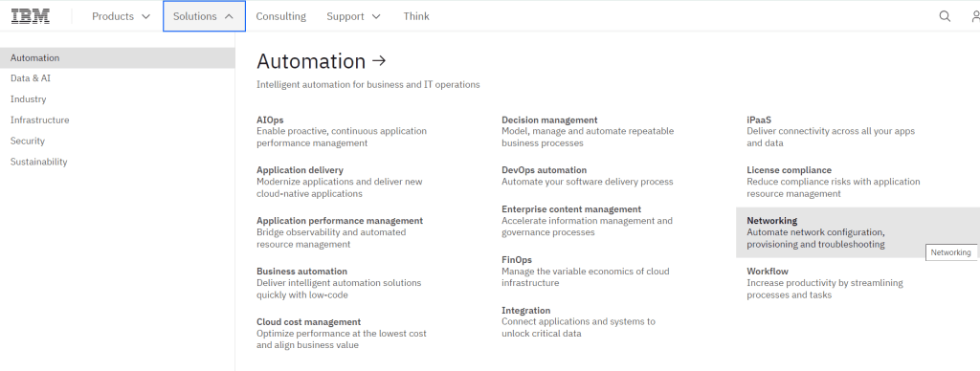Select Automation in the left sidebar
The image size is (980, 371).
[118, 57]
